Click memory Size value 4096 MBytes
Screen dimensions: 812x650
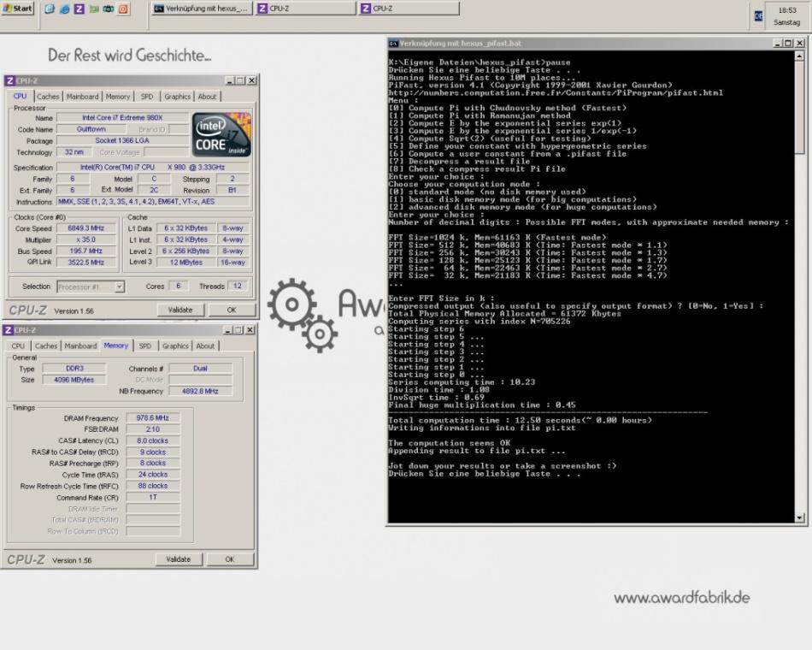[74, 380]
